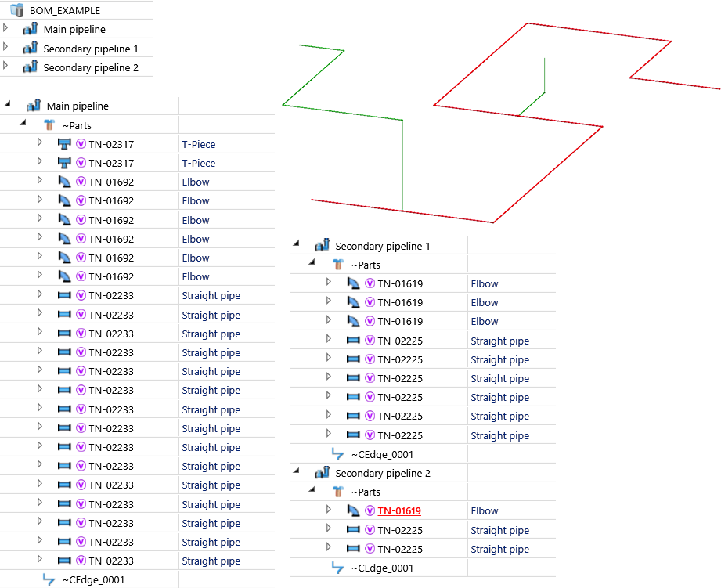721x588 pixels.
Task: Select the long green secondary route in 3D view
Action: pos(402,165)
